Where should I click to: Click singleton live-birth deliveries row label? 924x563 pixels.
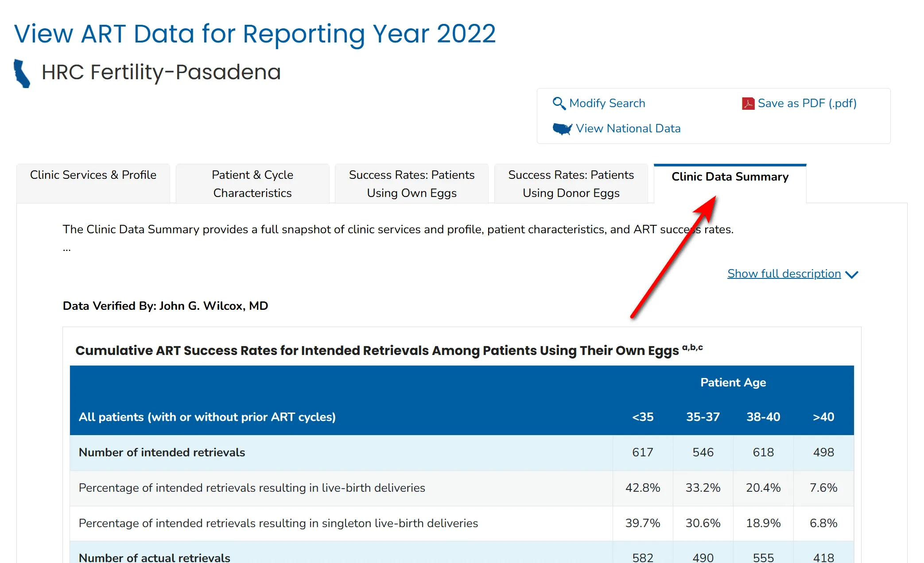[x=278, y=523]
